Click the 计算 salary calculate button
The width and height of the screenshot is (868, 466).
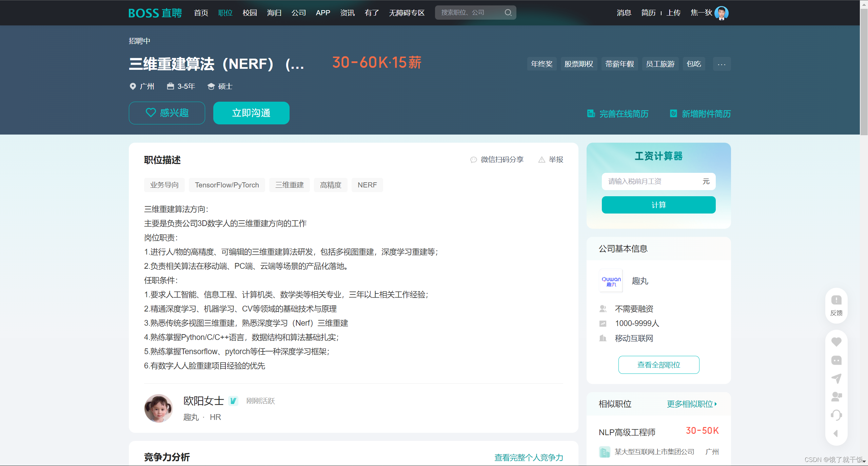coord(658,205)
